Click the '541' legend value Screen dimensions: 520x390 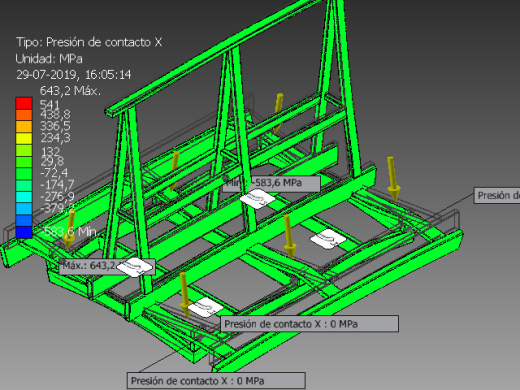[49, 104]
